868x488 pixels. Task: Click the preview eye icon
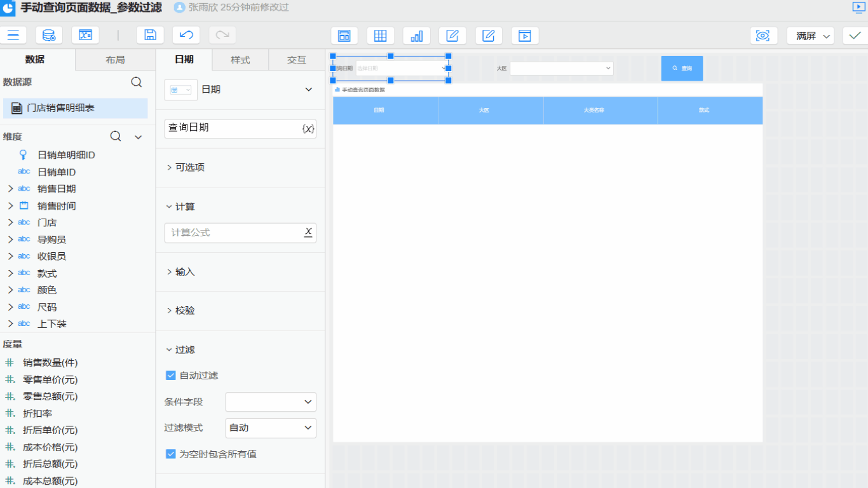coord(763,36)
